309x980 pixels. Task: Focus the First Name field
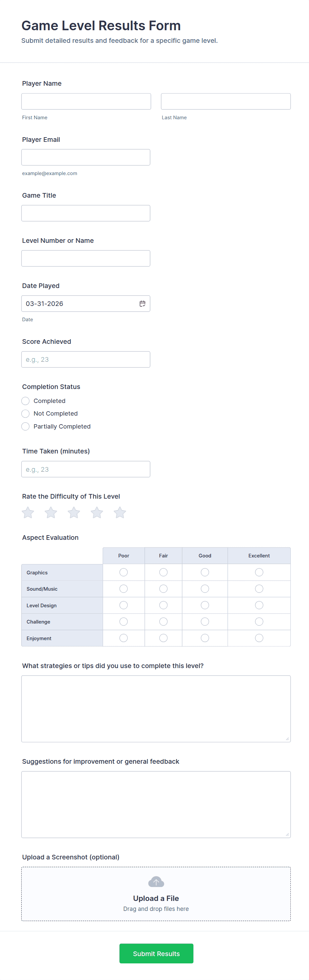tap(86, 102)
